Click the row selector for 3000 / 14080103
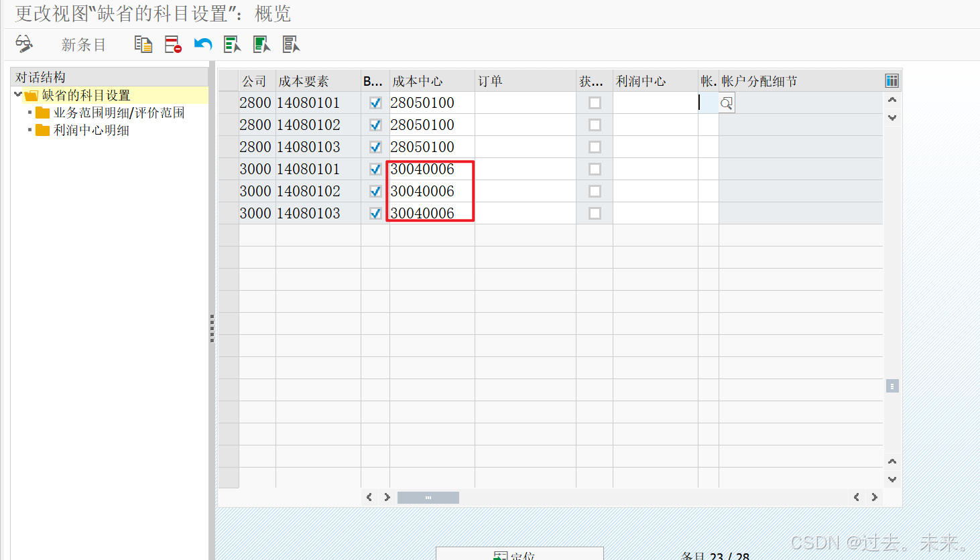The height and width of the screenshot is (560, 980). coord(229,214)
